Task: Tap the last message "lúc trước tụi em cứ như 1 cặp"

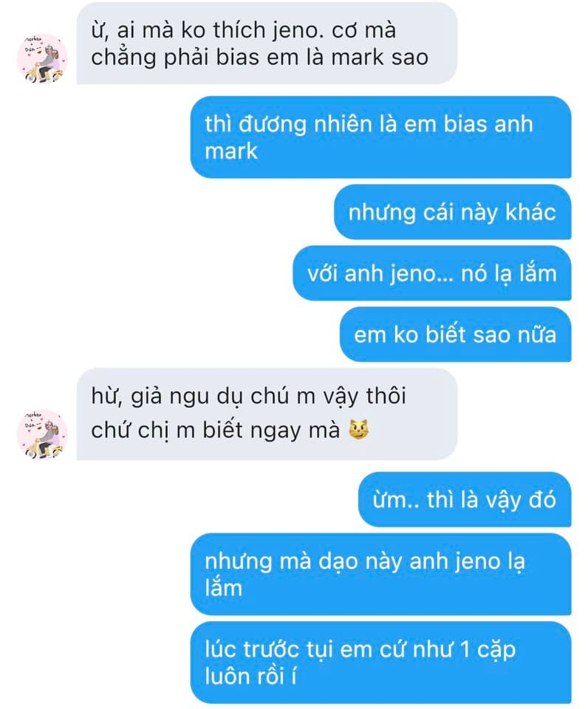Action: point(381,662)
